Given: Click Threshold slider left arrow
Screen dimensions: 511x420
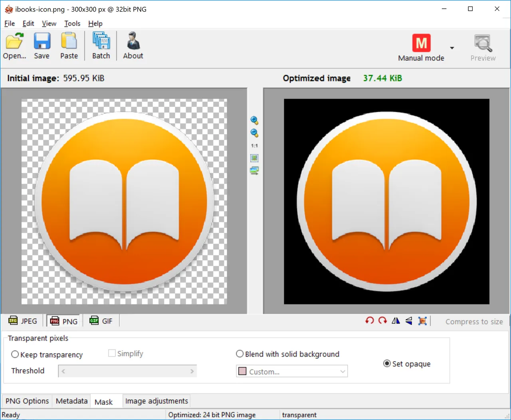Looking at the screenshot, I should [x=63, y=371].
